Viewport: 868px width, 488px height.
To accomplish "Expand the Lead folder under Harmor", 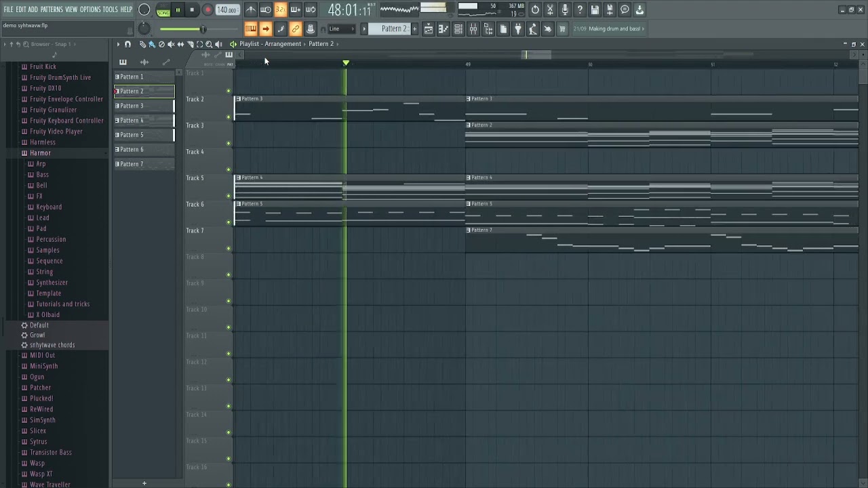I will tap(42, 218).
